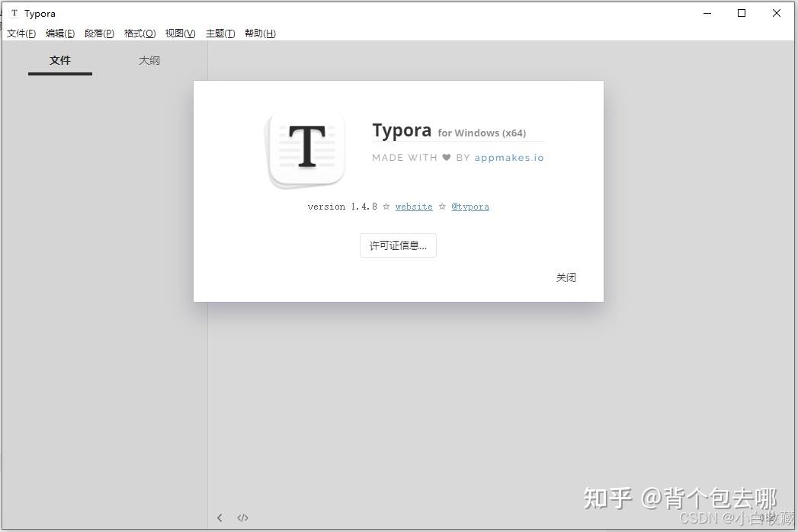Click the @typora link

pyautogui.click(x=470, y=207)
